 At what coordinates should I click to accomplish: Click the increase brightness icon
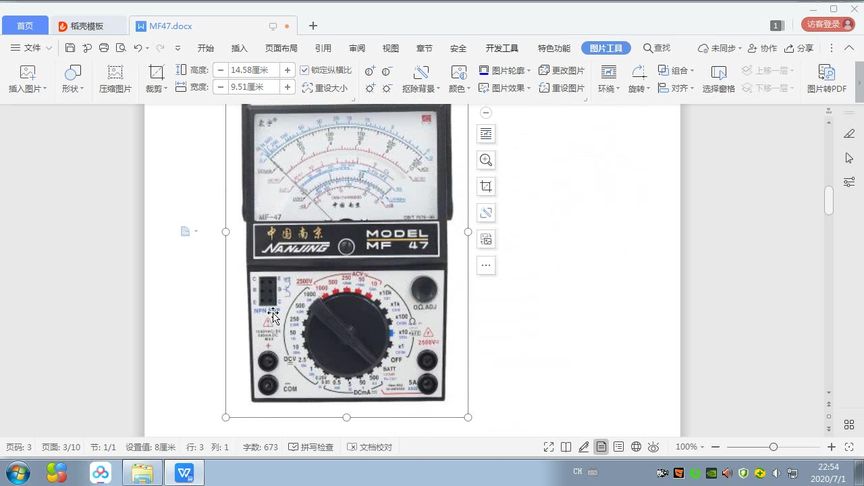(x=370, y=88)
